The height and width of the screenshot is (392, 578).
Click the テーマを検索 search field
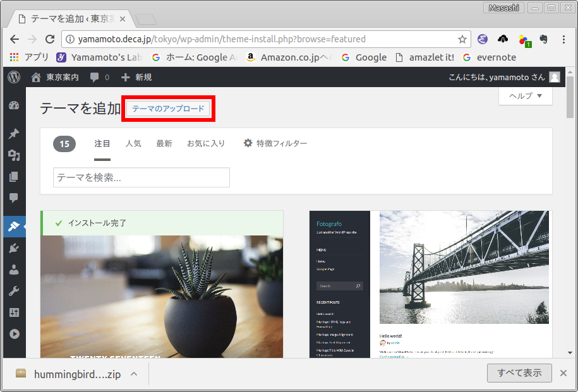click(x=141, y=177)
